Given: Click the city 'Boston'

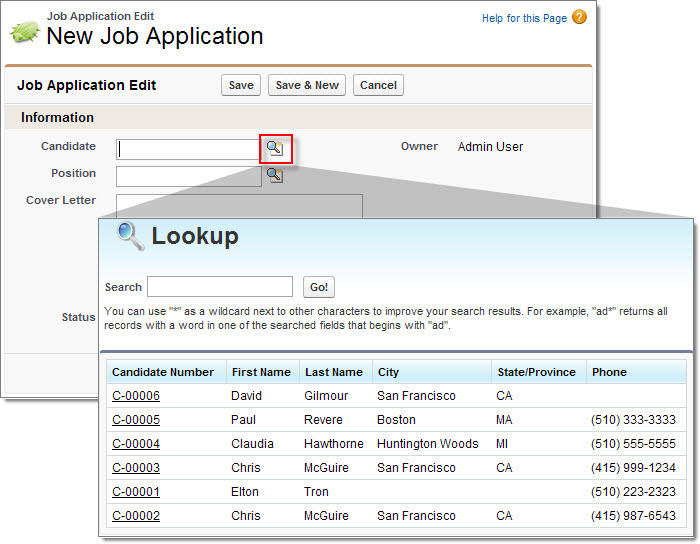Looking at the screenshot, I should tap(396, 419).
